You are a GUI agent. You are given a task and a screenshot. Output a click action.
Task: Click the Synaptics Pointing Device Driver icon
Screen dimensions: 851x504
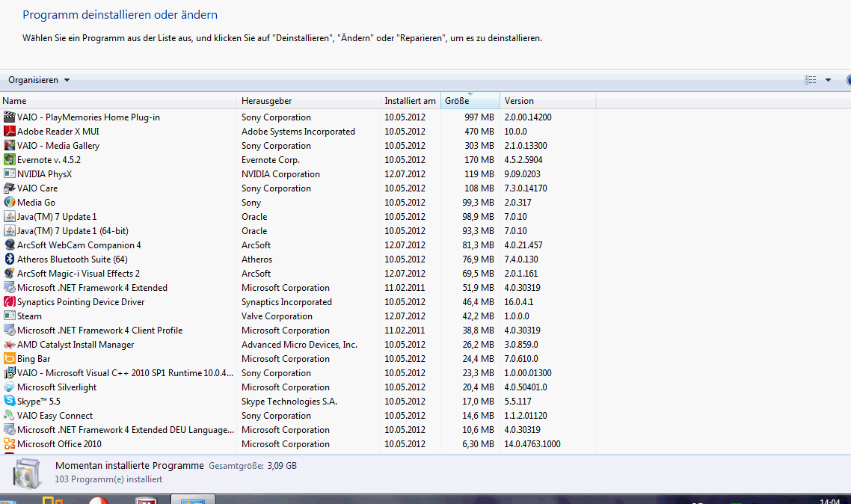coord(9,301)
